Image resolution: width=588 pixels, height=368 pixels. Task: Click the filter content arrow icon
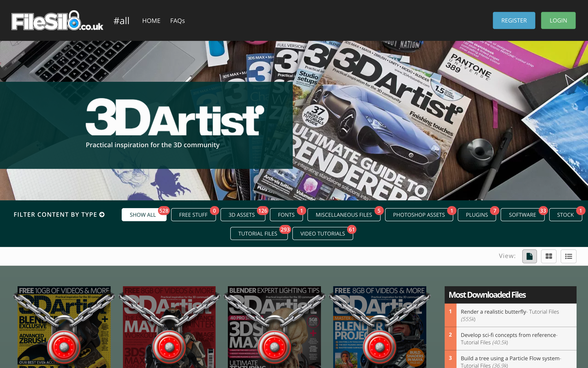(102, 214)
